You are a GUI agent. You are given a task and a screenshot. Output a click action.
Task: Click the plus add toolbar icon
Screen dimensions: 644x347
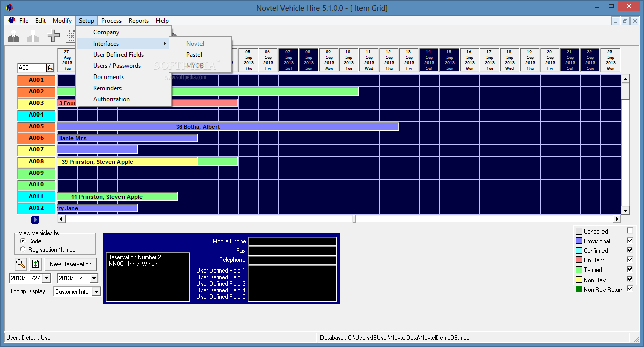(53, 36)
